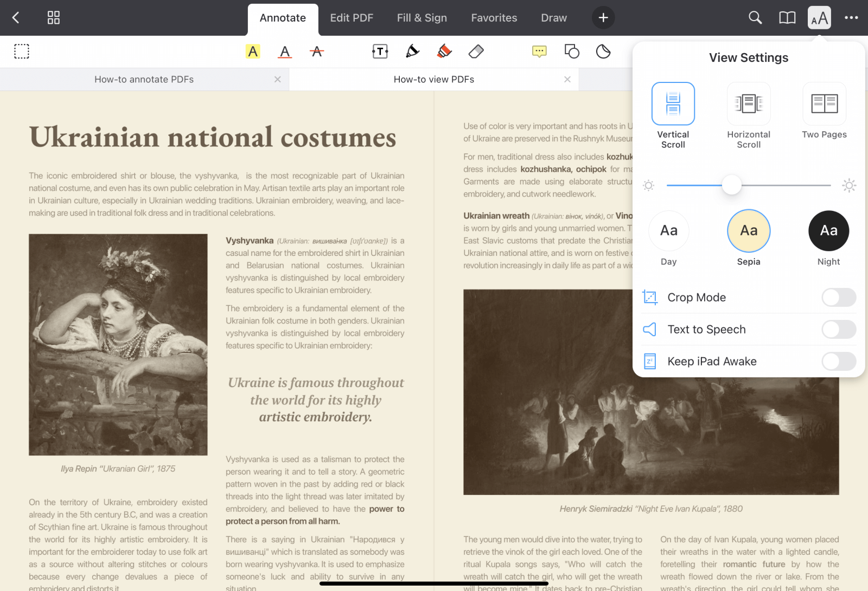Switch to the Edit PDF tab
The image size is (868, 591).
pos(352,18)
